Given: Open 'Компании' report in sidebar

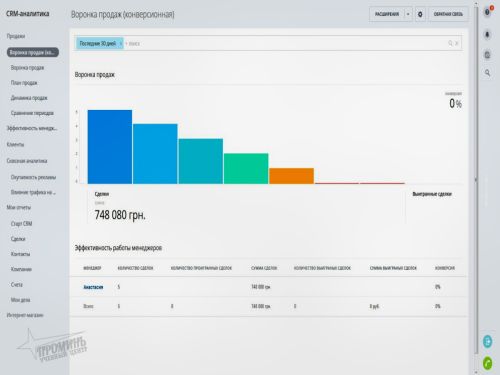Looking at the screenshot, I should tap(21, 269).
